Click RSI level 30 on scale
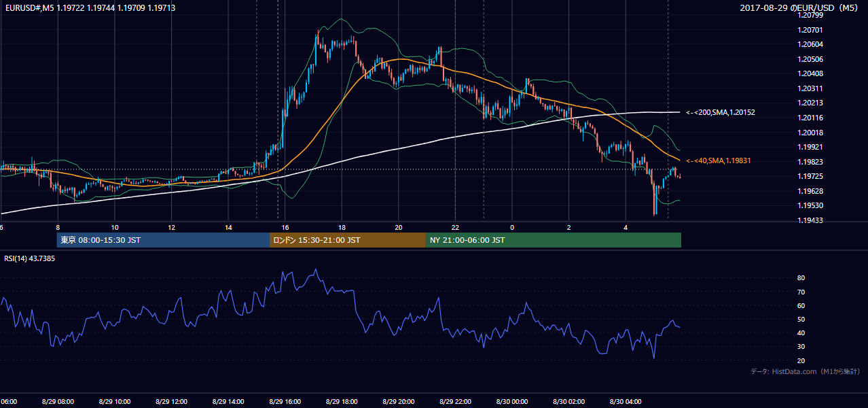 [x=801, y=347]
